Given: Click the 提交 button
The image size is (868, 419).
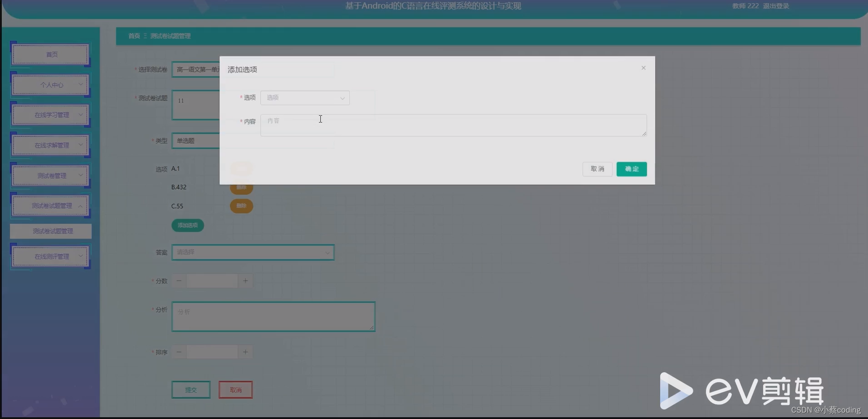Looking at the screenshot, I should (x=191, y=390).
